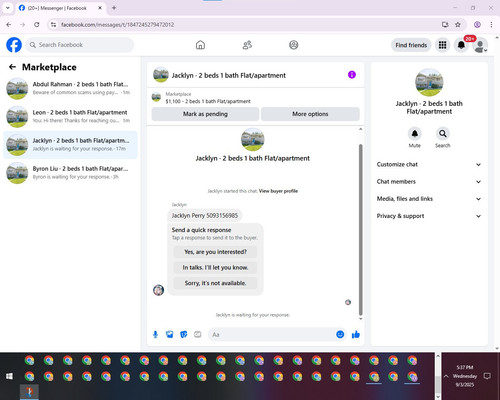
Task: Open the Facebook Home icon
Action: click(x=200, y=45)
